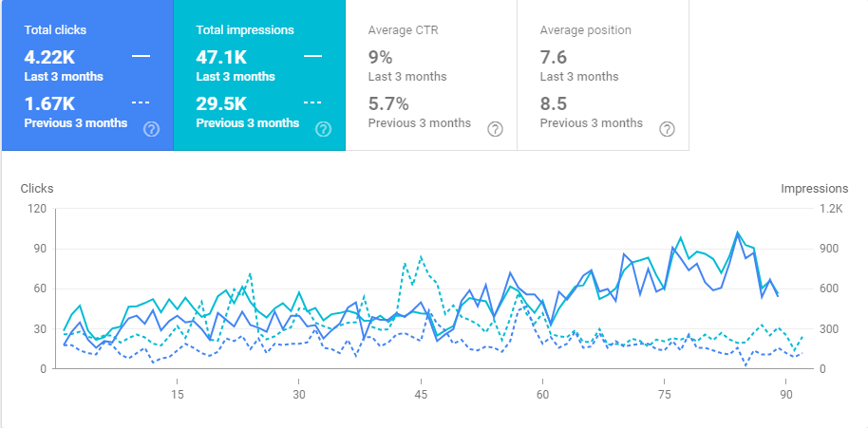Viewport: 868px width, 428px height.
Task: Click day 75 on the x-axis
Action: pos(665,394)
